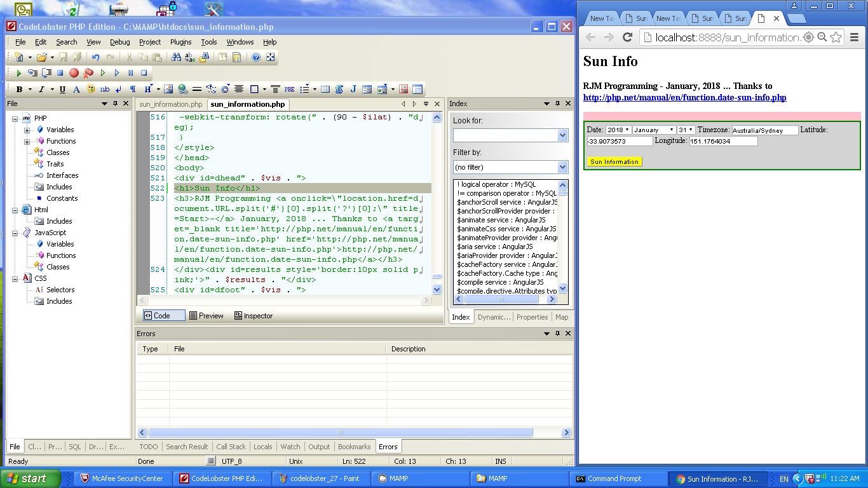868x488 pixels.
Task: Expand Variables under PHP
Action: (27, 130)
